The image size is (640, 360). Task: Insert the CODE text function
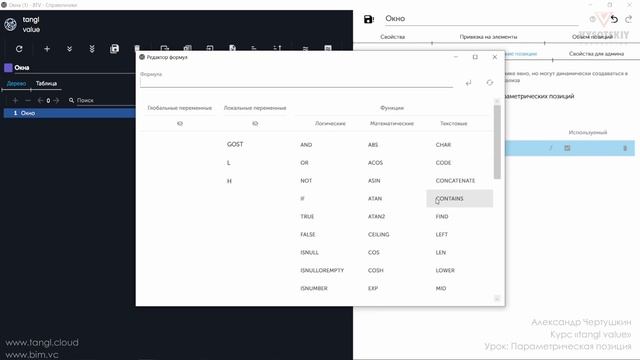pyautogui.click(x=443, y=163)
